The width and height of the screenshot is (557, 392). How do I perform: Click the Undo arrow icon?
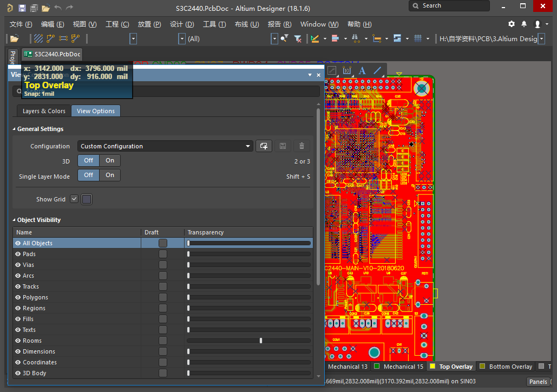[x=58, y=8]
